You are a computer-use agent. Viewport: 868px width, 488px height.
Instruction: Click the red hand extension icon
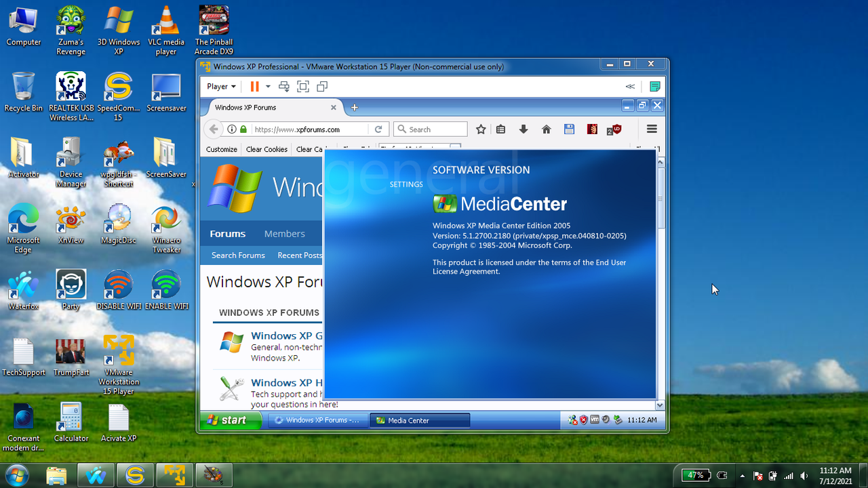(x=592, y=129)
